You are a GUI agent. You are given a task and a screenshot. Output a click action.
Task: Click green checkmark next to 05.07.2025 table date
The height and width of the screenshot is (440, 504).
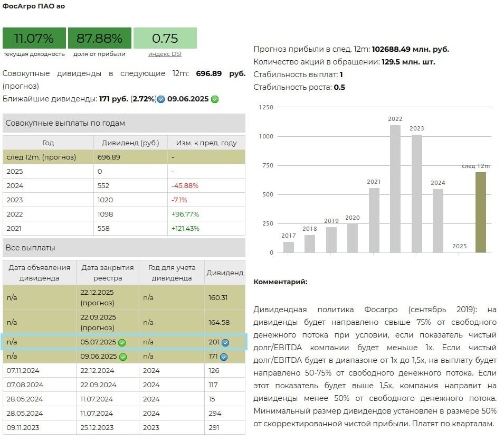point(122,342)
